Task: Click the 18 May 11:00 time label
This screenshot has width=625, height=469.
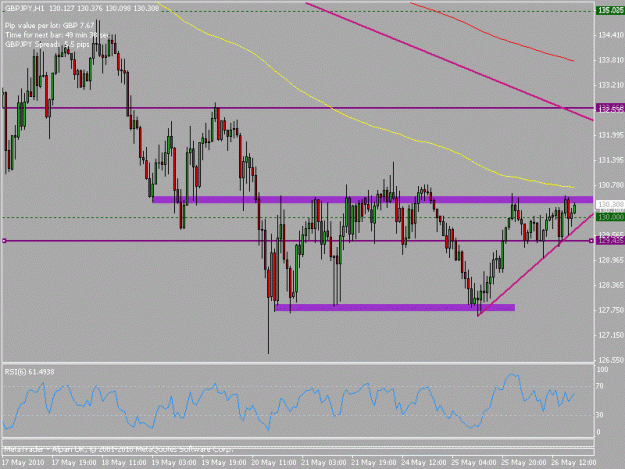Action: (124, 463)
